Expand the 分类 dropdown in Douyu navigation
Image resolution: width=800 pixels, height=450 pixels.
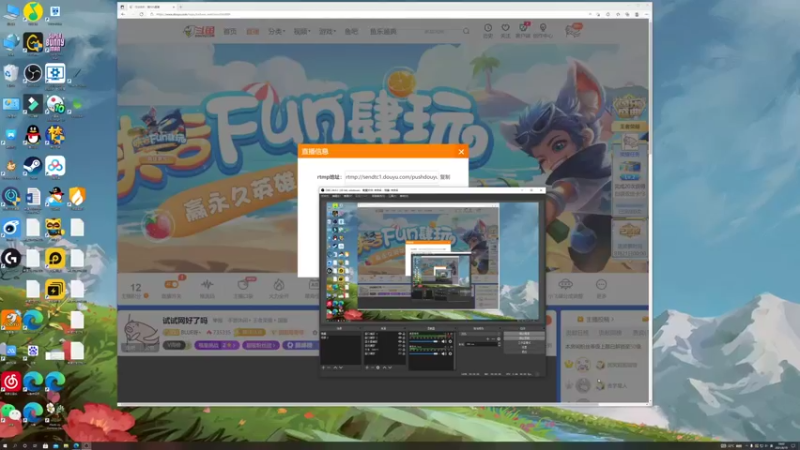pos(276,31)
